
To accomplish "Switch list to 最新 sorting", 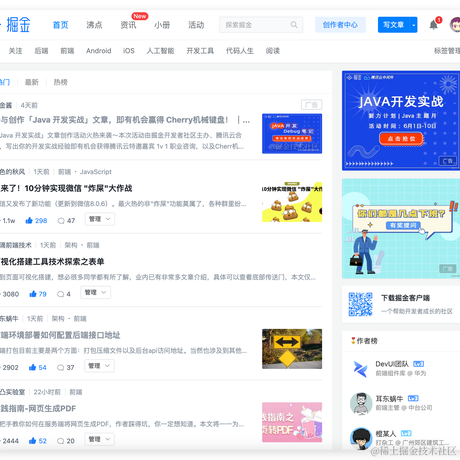I will coord(32,82).
